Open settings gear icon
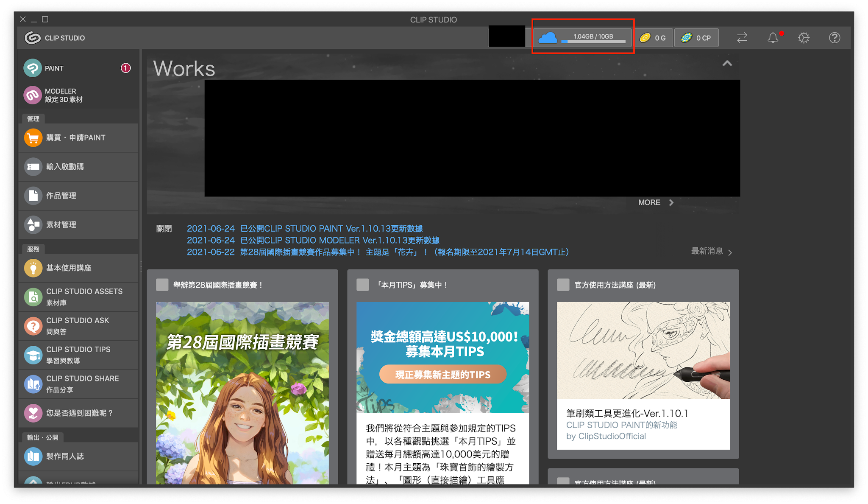 [x=804, y=38]
